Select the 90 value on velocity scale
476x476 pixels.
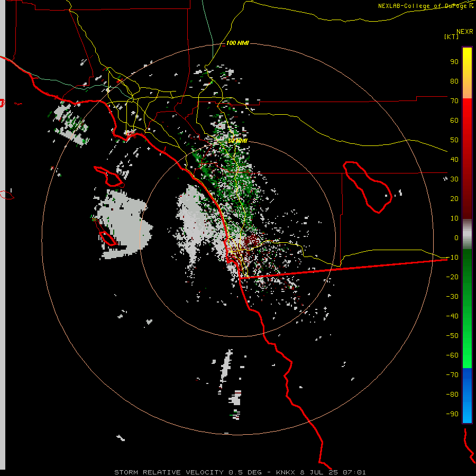click(x=454, y=62)
